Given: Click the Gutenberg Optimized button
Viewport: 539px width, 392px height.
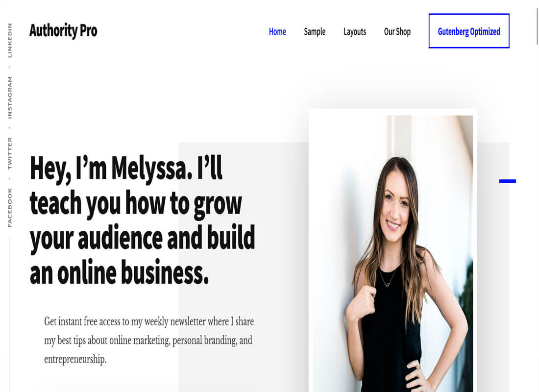Looking at the screenshot, I should [x=469, y=31].
